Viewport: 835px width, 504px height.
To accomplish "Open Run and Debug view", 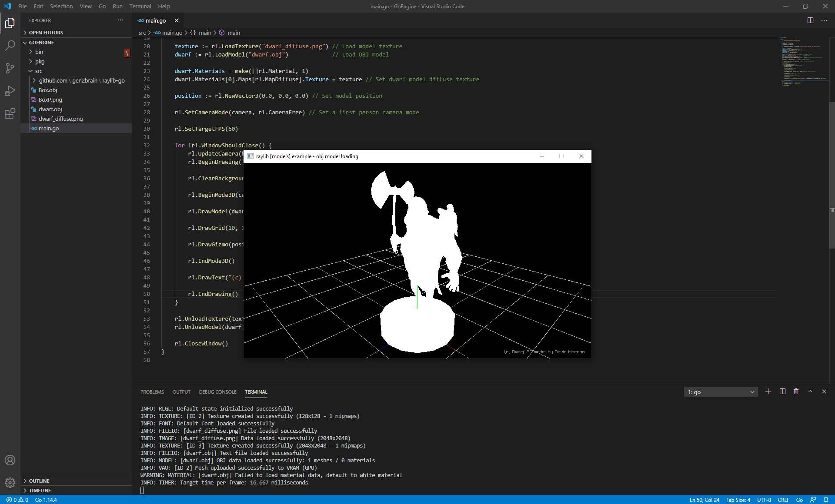I will (10, 91).
